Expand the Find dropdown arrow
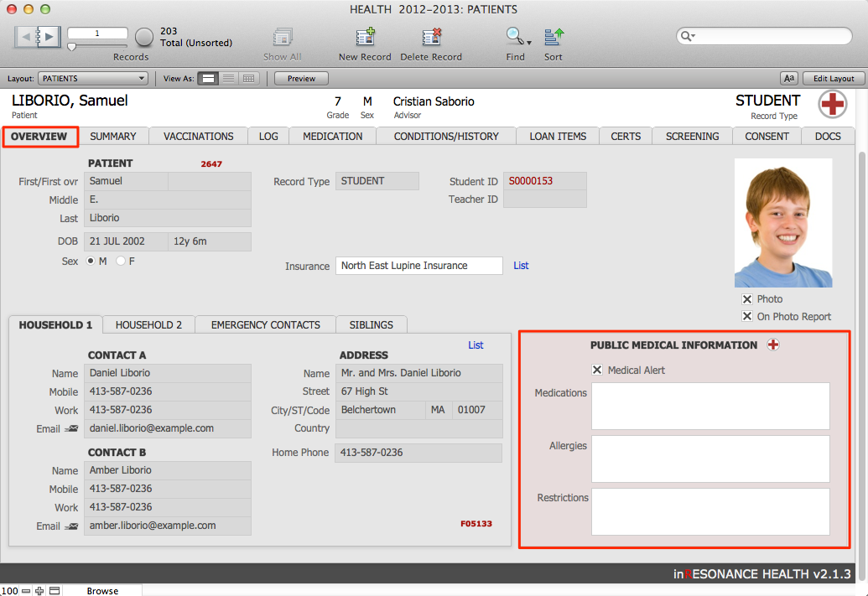 pyautogui.click(x=529, y=41)
